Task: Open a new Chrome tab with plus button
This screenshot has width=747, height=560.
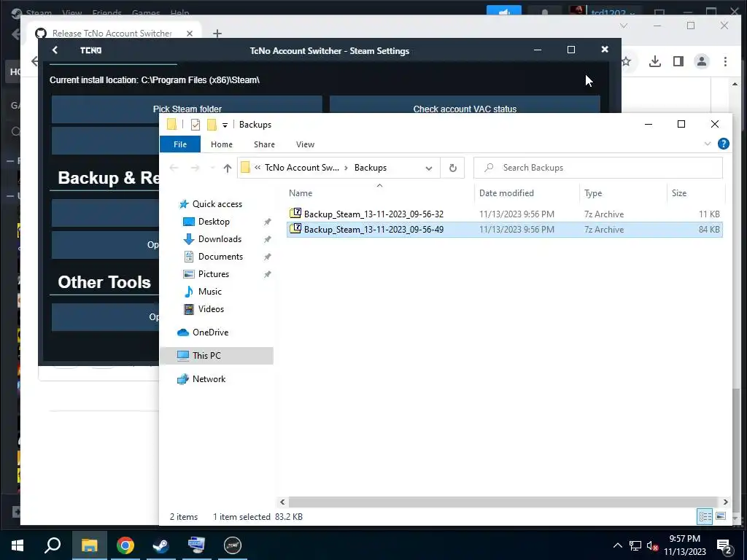Action: tap(217, 34)
